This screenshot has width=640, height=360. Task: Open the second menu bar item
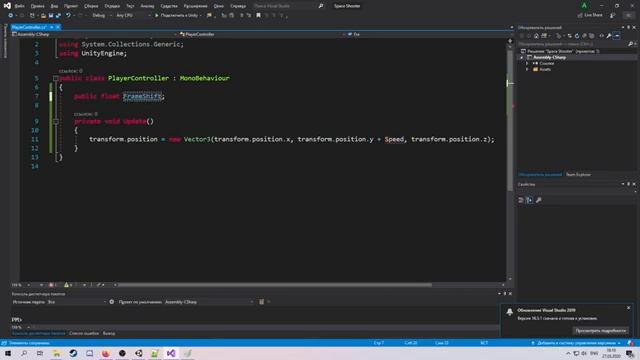37,6
